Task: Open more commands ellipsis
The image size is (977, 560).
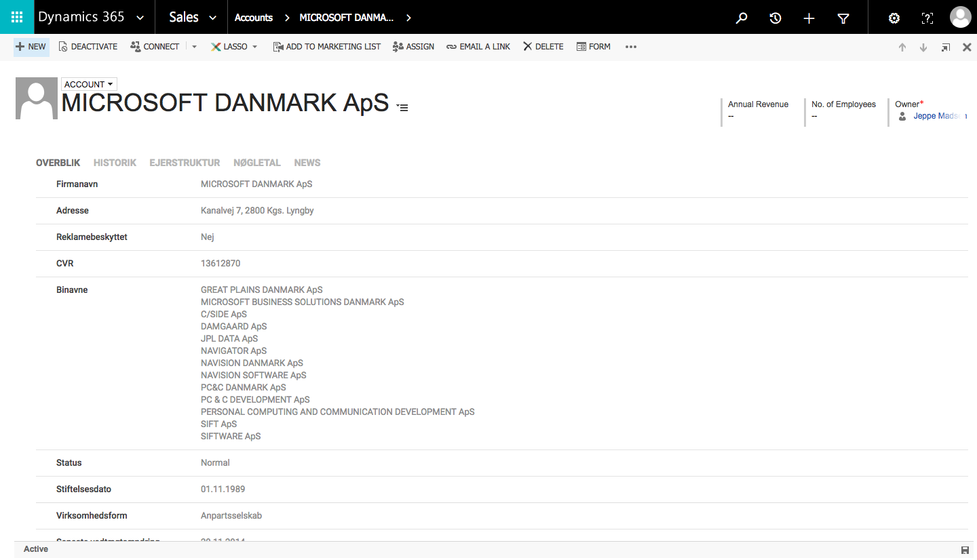Action: click(x=631, y=47)
